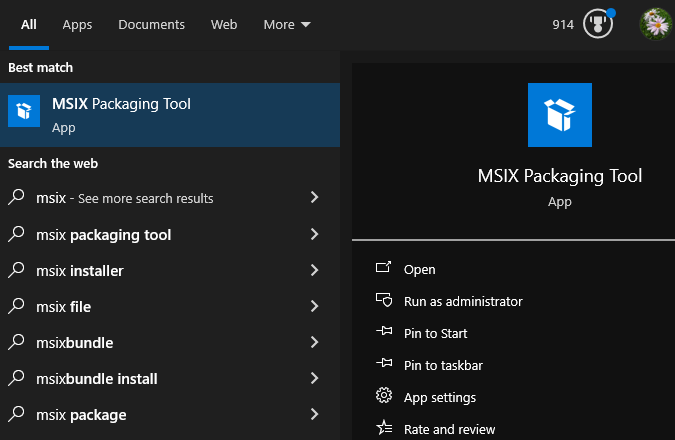675x440 pixels.
Task: Click the 914 rewards points number
Action: pos(563,25)
